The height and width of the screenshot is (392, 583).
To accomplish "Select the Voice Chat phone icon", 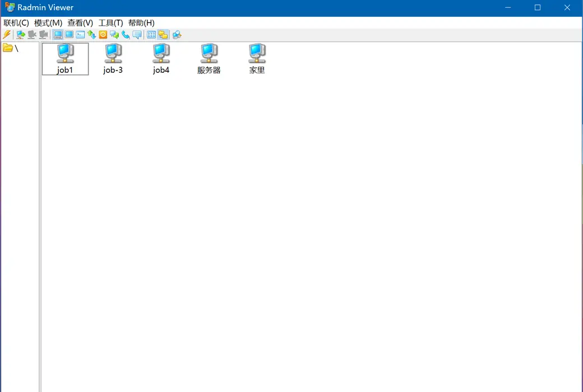I will pos(126,35).
